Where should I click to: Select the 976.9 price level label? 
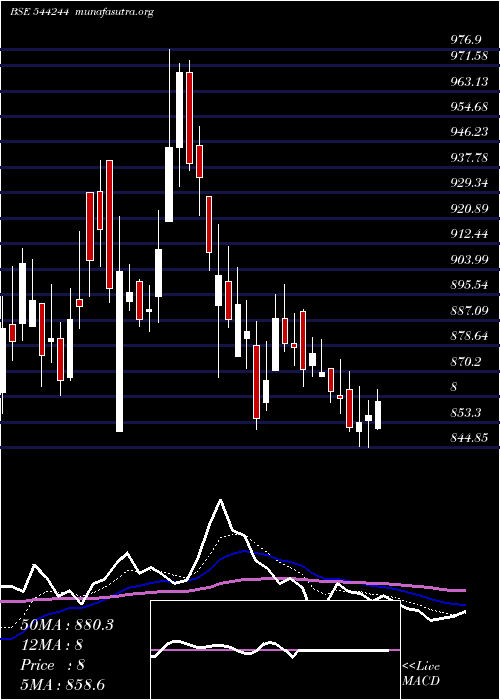466,40
